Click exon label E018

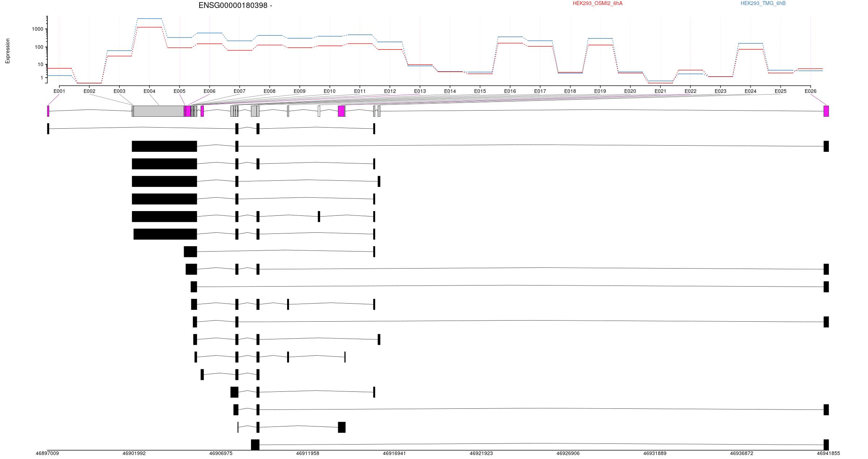tap(570, 91)
